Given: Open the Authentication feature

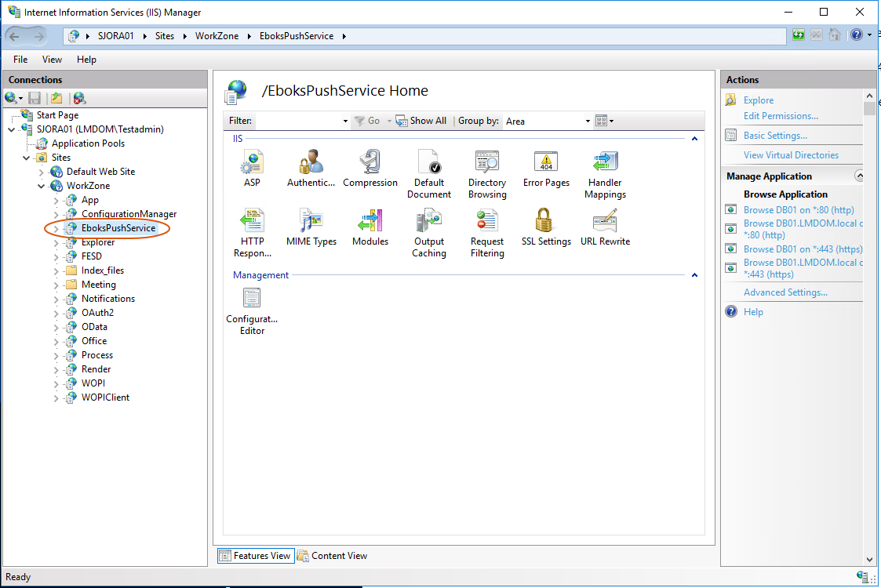Looking at the screenshot, I should [x=311, y=169].
